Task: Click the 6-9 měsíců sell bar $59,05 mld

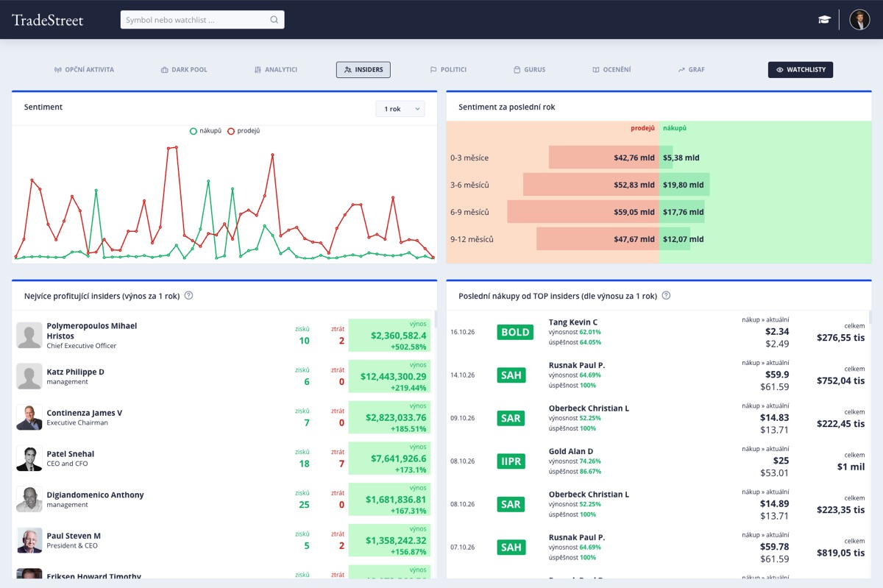Action: point(583,212)
